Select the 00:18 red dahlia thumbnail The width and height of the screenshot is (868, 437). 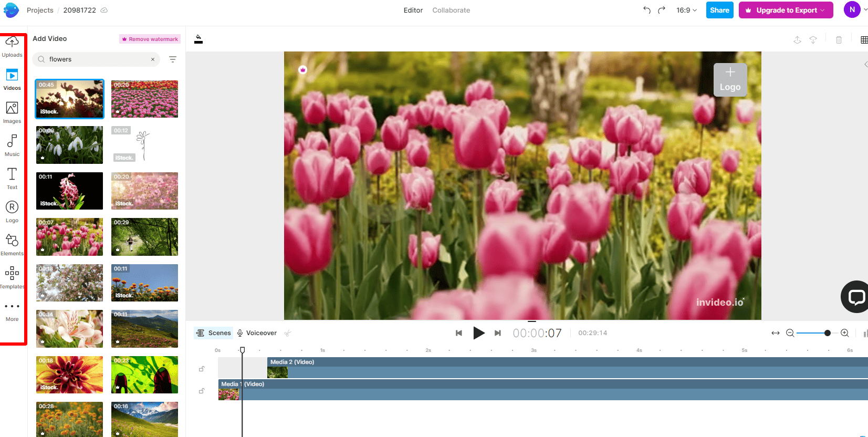[69, 374]
